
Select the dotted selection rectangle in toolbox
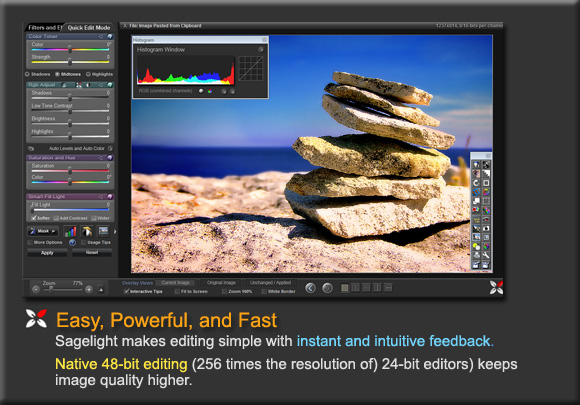coord(486,201)
